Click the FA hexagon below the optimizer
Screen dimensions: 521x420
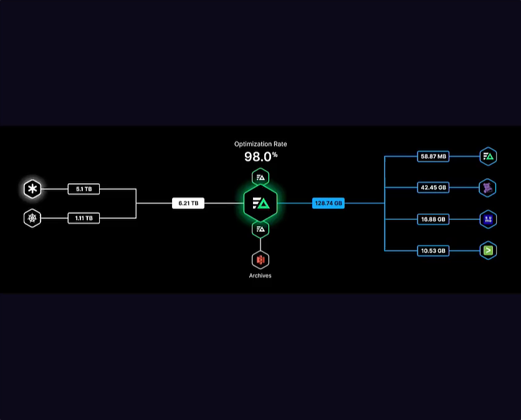point(260,229)
